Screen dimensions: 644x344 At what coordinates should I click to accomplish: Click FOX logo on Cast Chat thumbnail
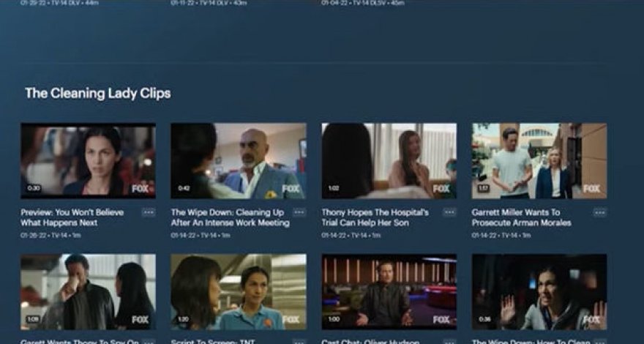pyautogui.click(x=441, y=320)
